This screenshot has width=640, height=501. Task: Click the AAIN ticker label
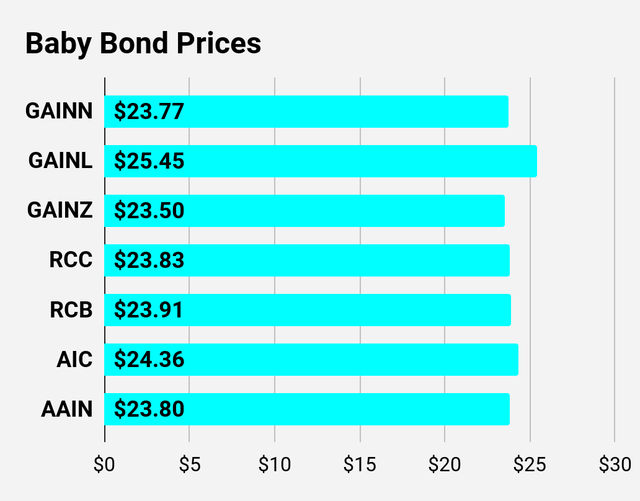(65, 409)
